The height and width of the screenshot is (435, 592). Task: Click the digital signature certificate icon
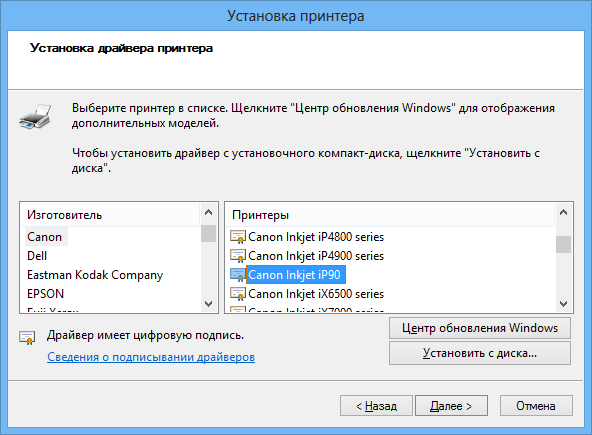pos(27,337)
